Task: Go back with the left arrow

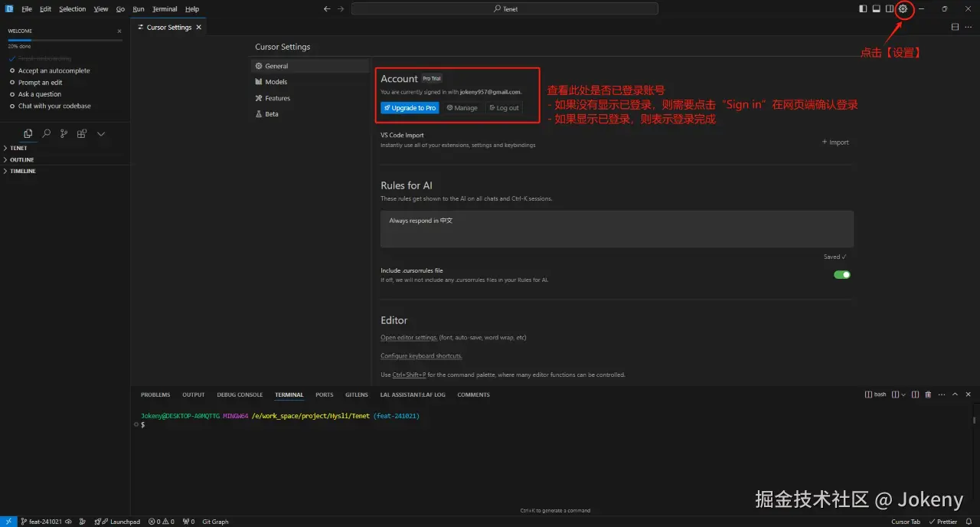Action: (x=327, y=9)
